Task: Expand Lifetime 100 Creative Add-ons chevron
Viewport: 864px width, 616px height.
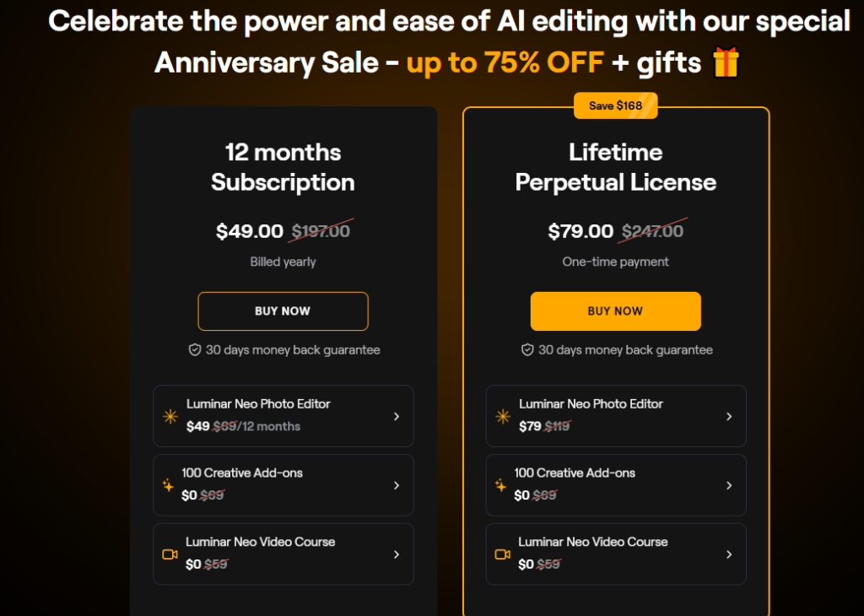Action: point(728,485)
